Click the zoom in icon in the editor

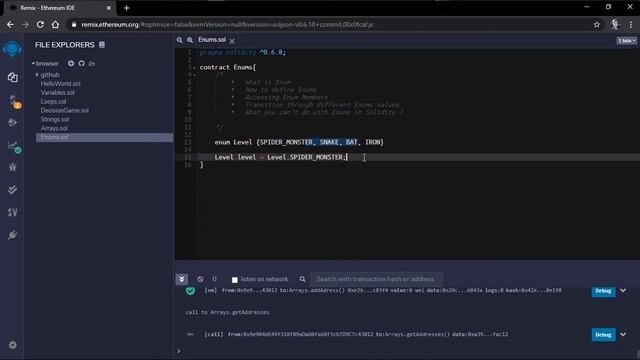[190, 40]
